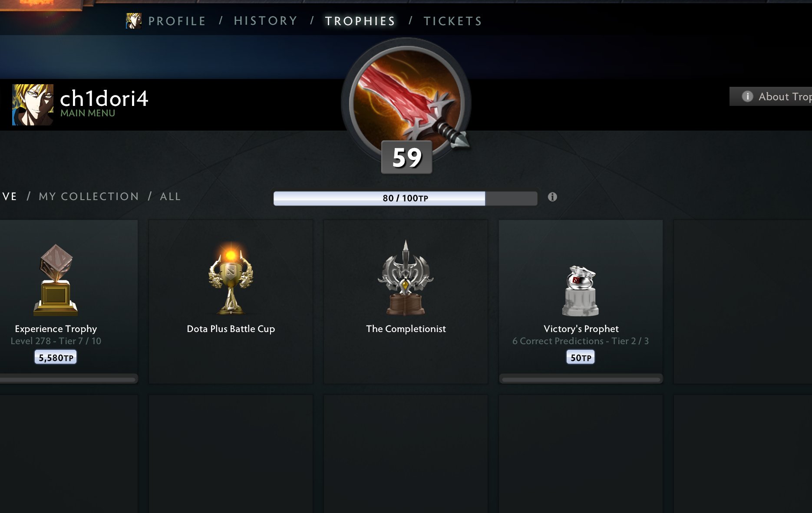The image size is (812, 513).
Task: Click the level 59 badge
Action: tap(406, 157)
